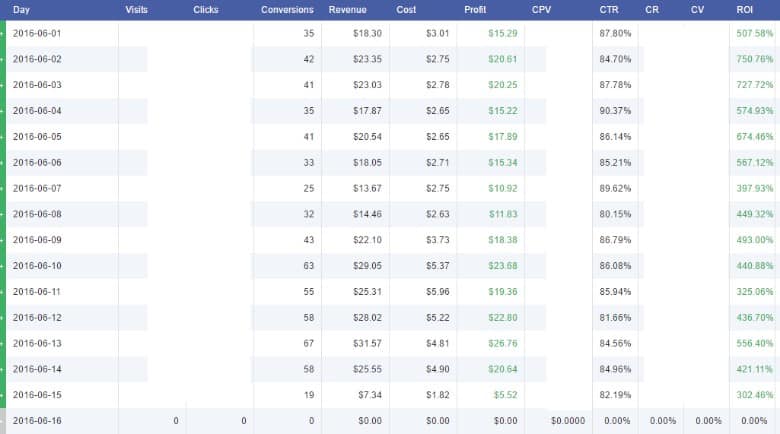The width and height of the screenshot is (780, 434).
Task: Click cost value $5.37
Action: coord(438,266)
